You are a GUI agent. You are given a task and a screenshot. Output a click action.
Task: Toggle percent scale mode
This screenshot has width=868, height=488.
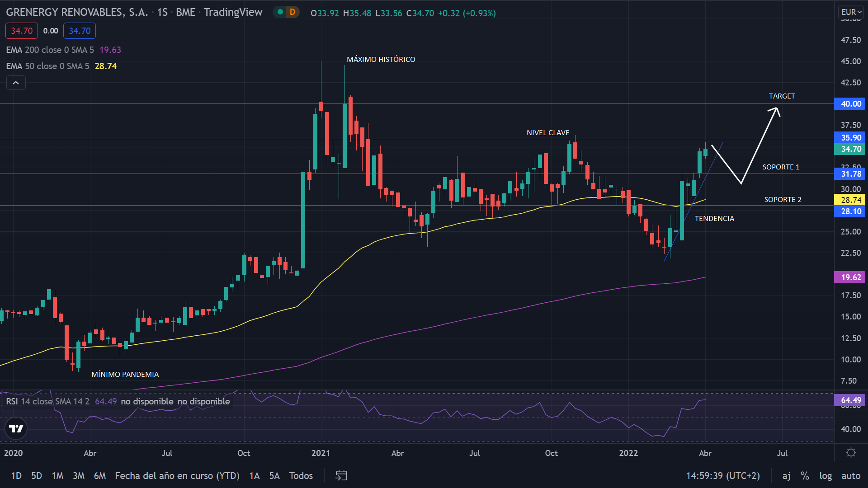805,475
